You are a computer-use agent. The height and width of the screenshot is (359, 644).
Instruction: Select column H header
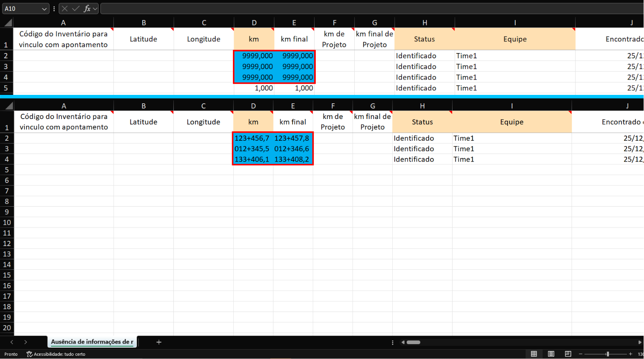coord(425,23)
